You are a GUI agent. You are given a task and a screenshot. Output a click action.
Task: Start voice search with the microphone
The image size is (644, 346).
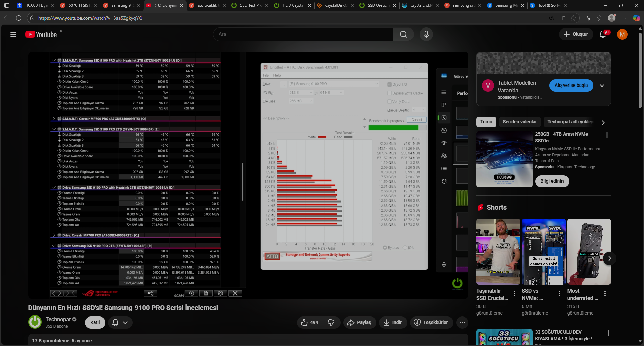[426, 34]
